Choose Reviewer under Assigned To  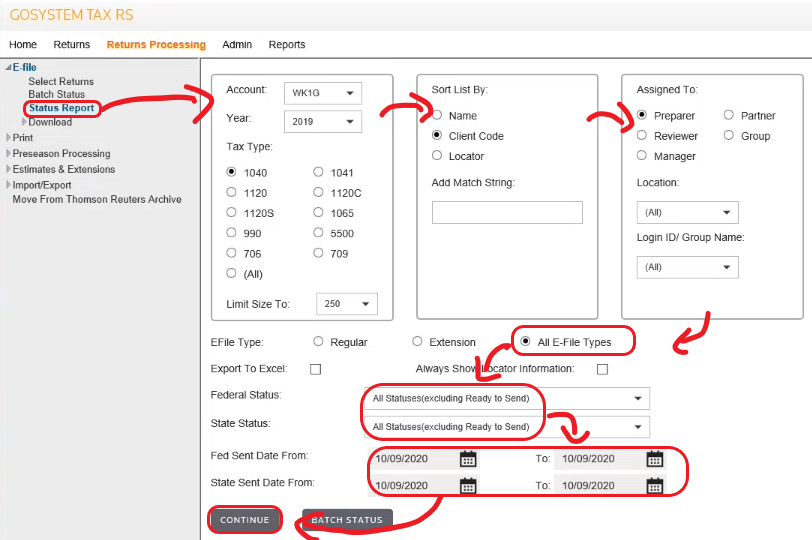(x=642, y=135)
